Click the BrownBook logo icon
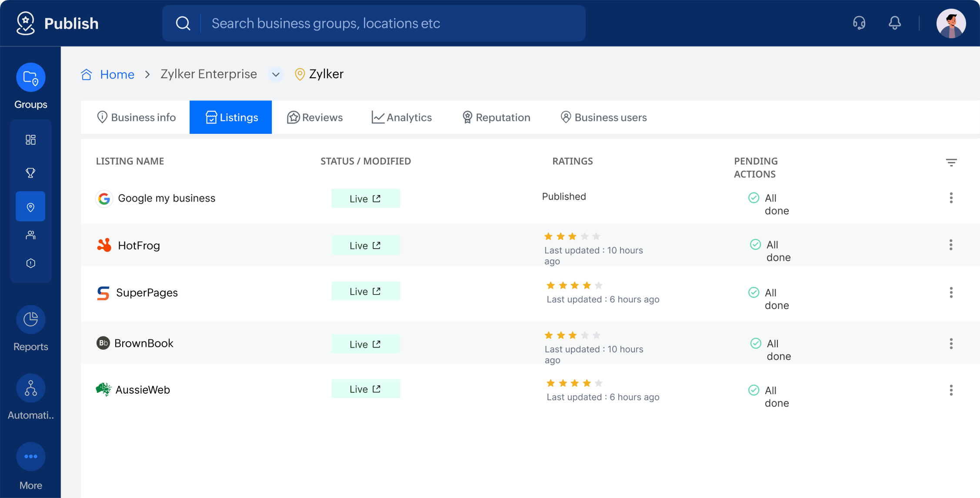 point(103,343)
